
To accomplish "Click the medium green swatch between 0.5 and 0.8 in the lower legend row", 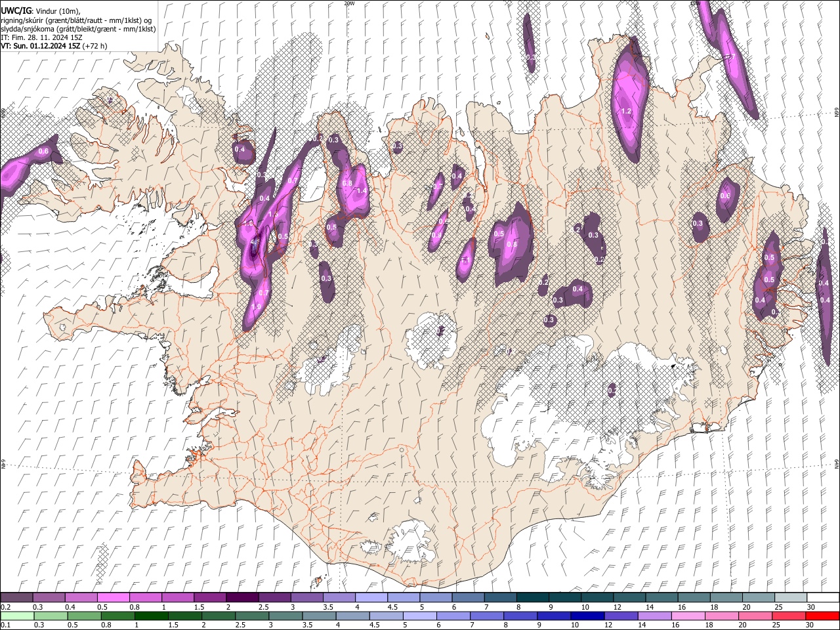I will (x=85, y=616).
